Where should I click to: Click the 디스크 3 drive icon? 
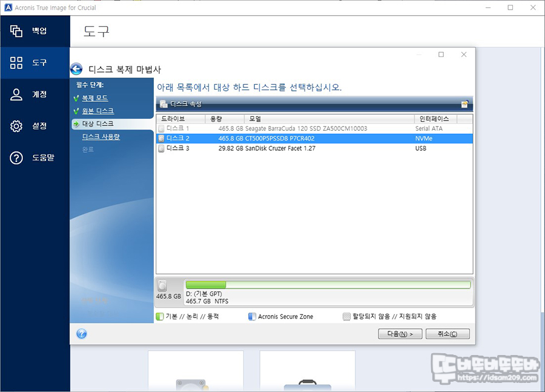point(161,148)
